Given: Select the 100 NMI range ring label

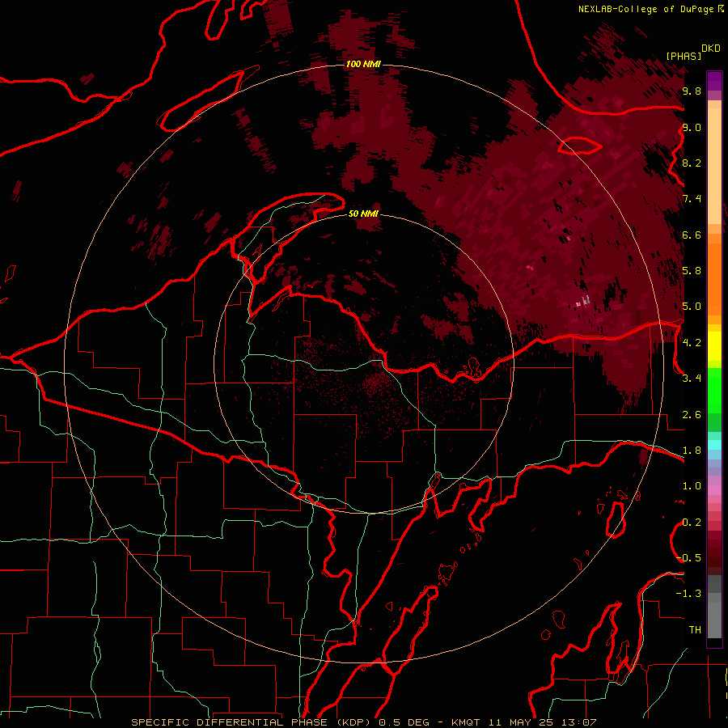Looking at the screenshot, I should coord(363,64).
